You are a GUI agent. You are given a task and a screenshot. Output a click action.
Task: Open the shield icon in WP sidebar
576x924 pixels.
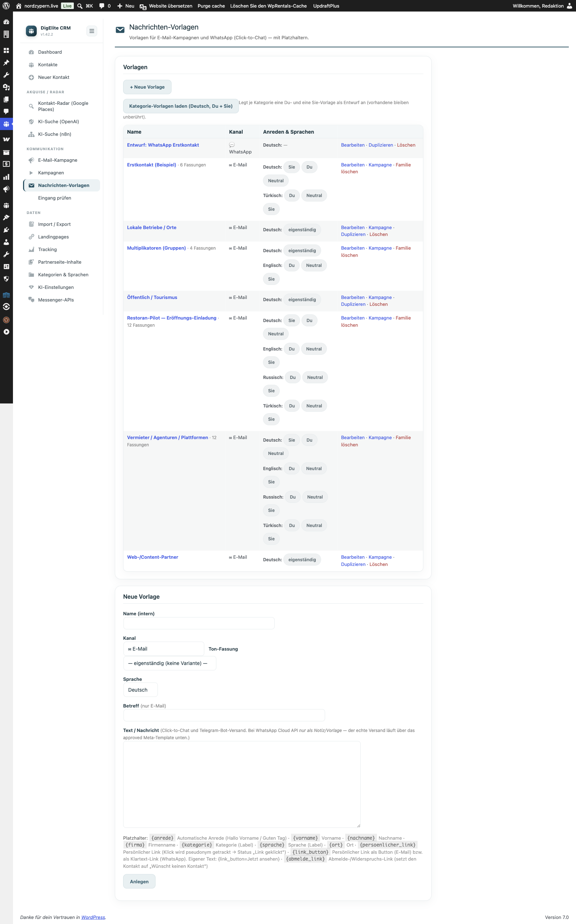coord(6,279)
